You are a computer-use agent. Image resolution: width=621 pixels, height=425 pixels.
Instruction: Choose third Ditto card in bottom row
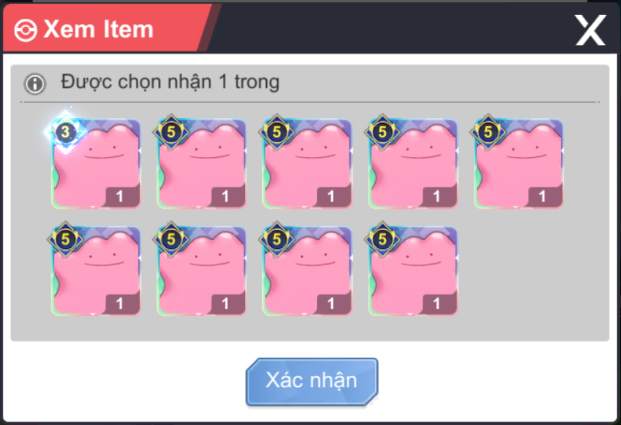point(307,271)
